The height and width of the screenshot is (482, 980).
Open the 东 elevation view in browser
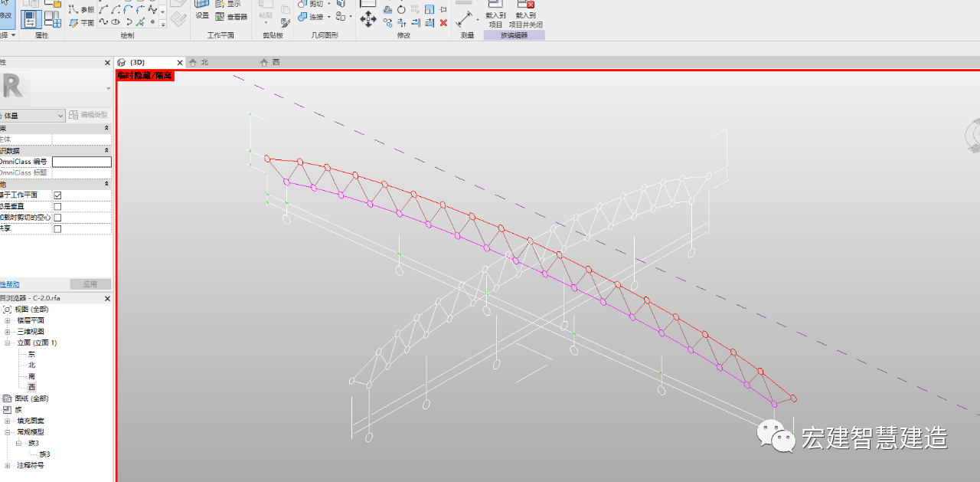tap(31, 354)
